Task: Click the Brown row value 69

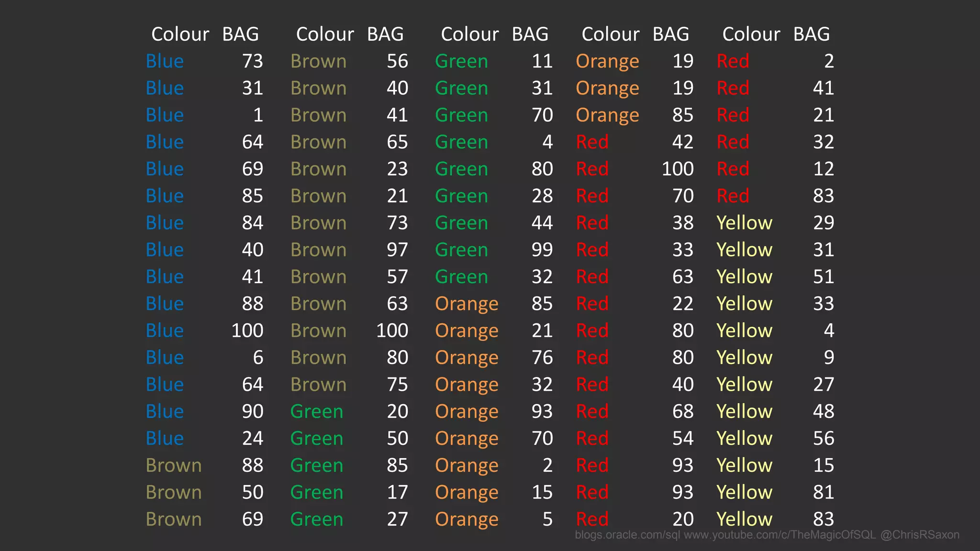Action: 253,519
